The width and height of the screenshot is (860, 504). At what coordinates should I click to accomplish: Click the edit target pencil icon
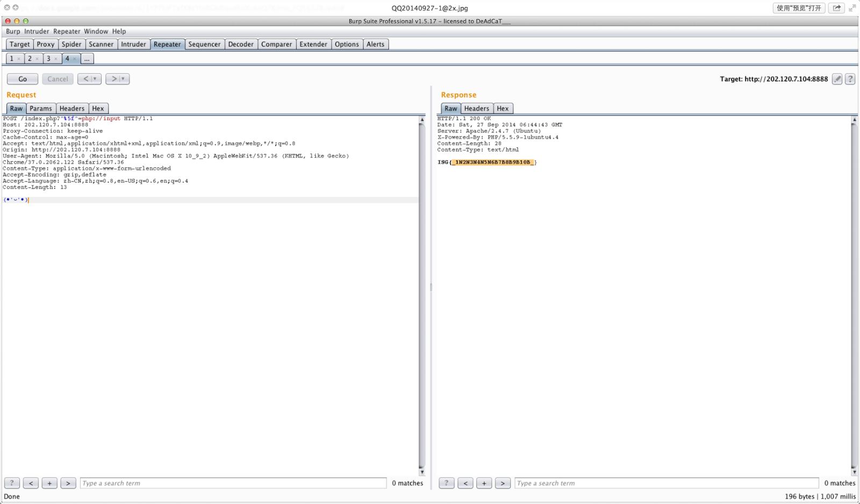click(x=837, y=79)
